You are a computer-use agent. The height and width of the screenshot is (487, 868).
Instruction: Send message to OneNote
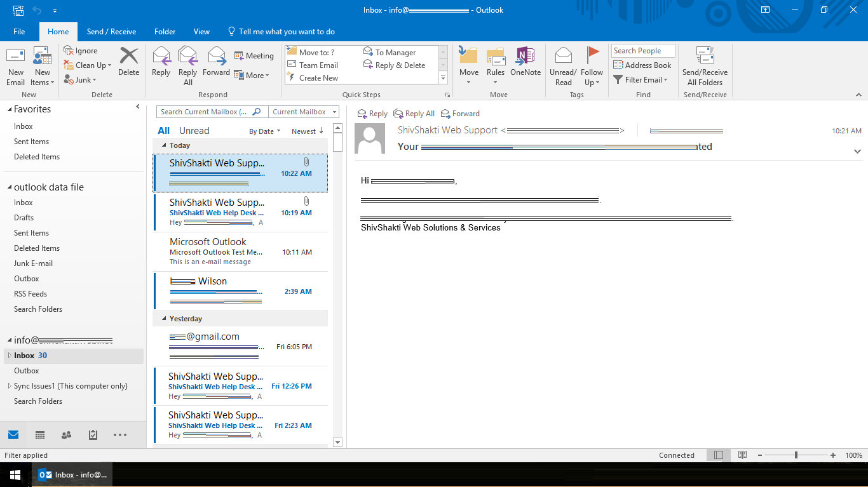(x=526, y=62)
